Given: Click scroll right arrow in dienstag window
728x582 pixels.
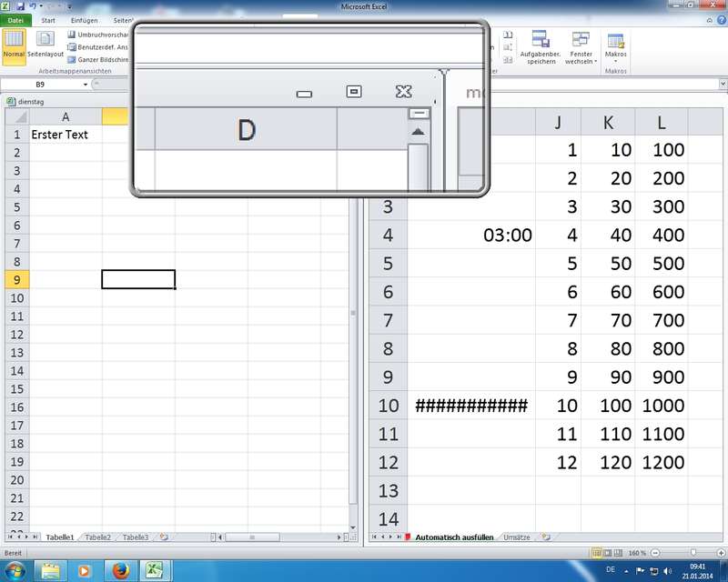Looking at the screenshot, I should point(339,537).
